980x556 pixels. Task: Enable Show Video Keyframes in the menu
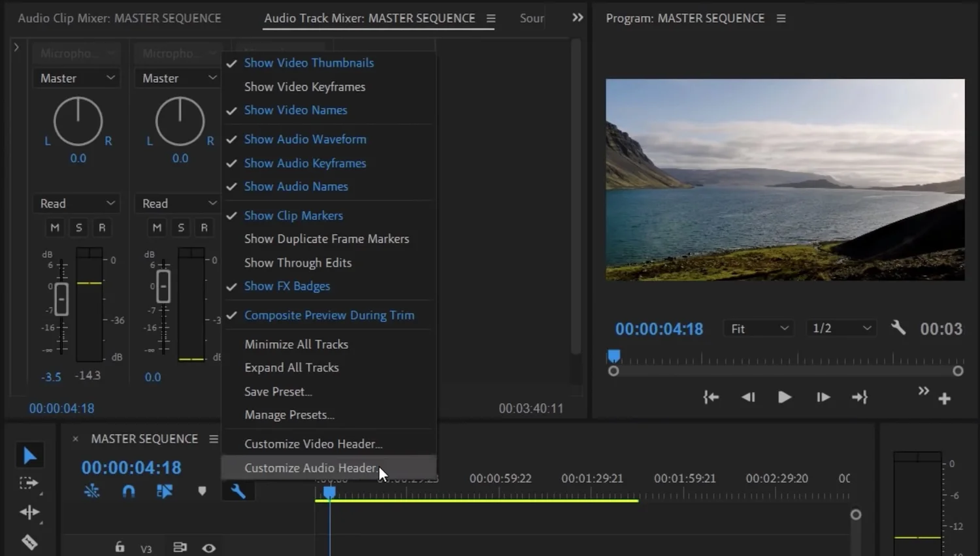[304, 86]
